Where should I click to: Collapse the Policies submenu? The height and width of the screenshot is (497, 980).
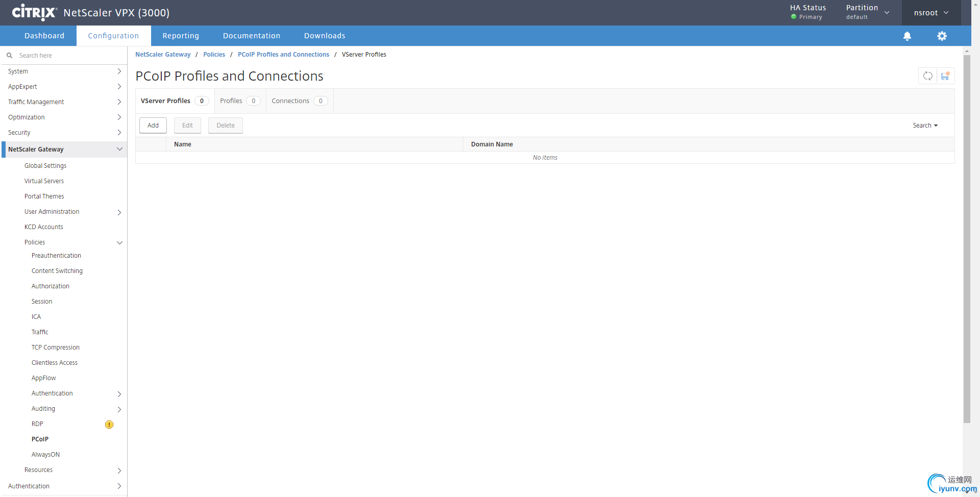click(x=119, y=243)
